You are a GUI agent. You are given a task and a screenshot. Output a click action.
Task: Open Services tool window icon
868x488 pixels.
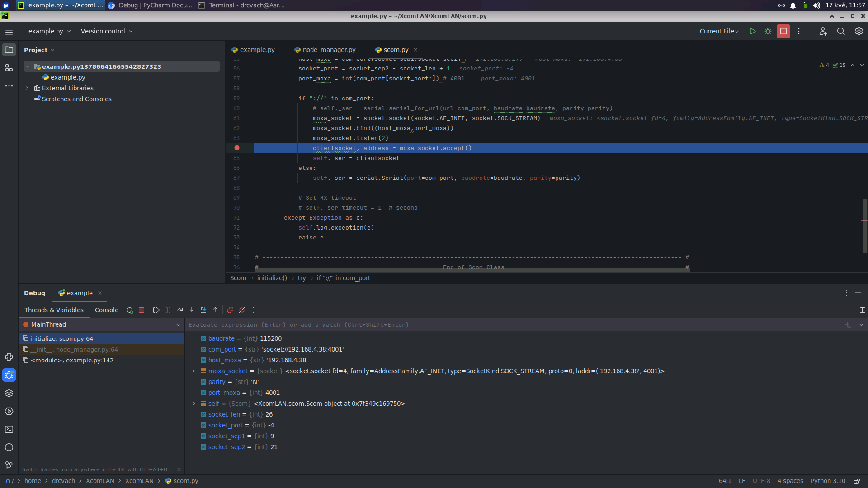(x=9, y=411)
